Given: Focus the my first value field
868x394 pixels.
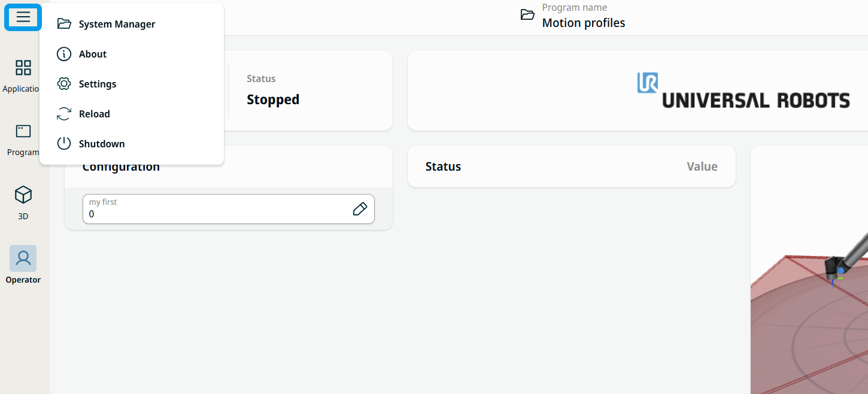Looking at the screenshot, I should pyautogui.click(x=216, y=214).
